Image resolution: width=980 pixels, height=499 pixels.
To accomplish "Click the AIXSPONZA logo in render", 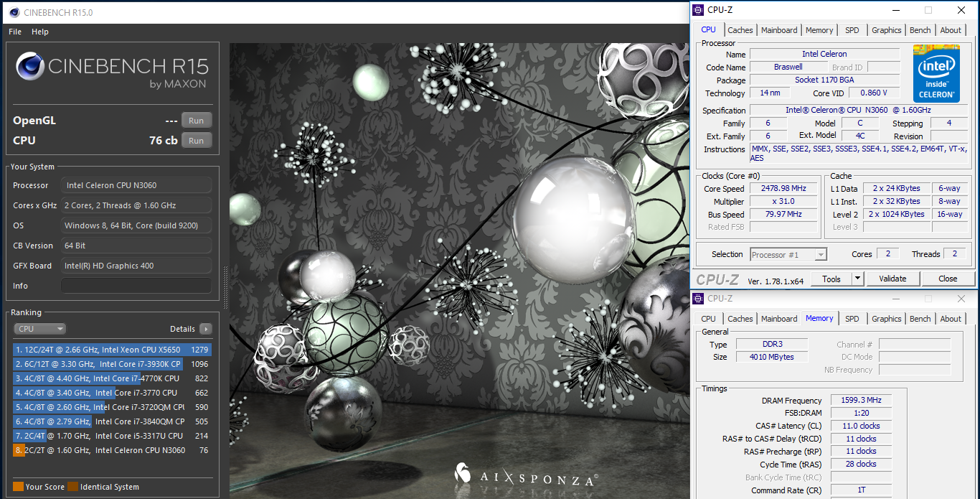I will click(x=526, y=475).
